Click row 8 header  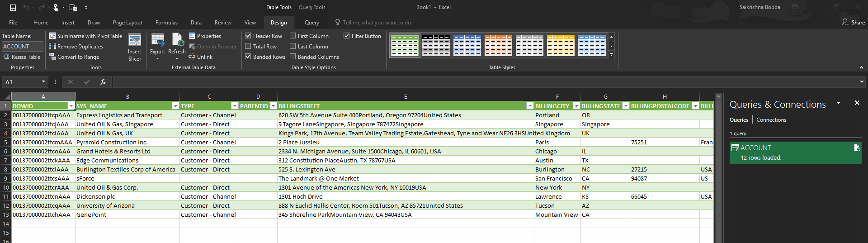(6, 169)
